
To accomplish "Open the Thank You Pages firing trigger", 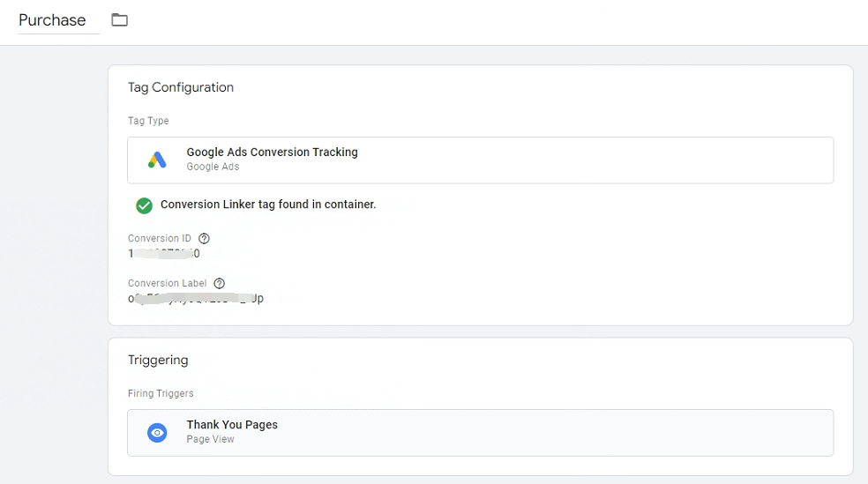I will coord(480,433).
